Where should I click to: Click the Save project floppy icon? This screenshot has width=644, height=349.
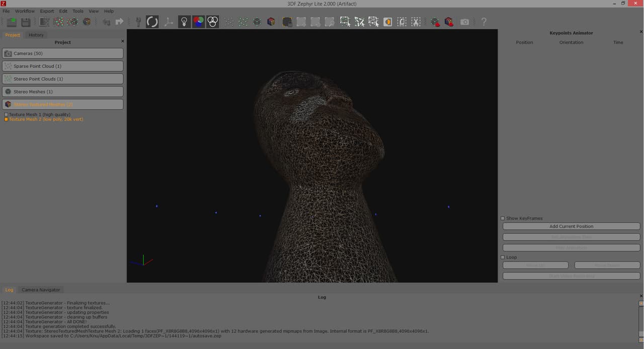(26, 22)
